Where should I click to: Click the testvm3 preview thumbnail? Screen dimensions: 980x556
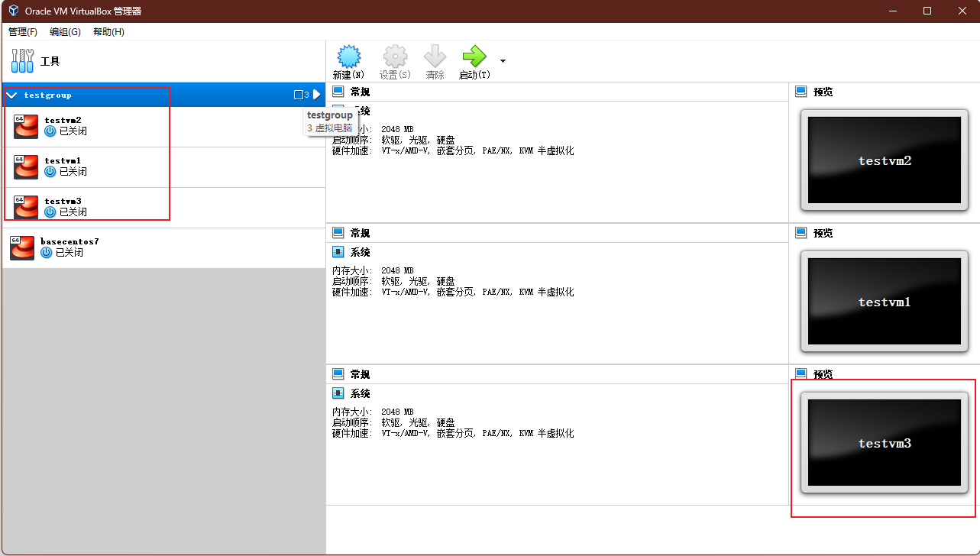885,443
